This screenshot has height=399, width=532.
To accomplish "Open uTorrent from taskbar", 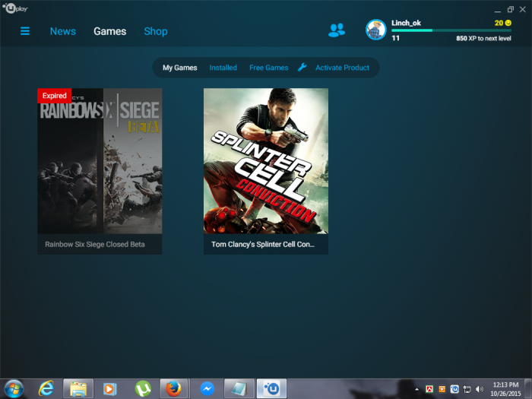I will click(x=143, y=389).
